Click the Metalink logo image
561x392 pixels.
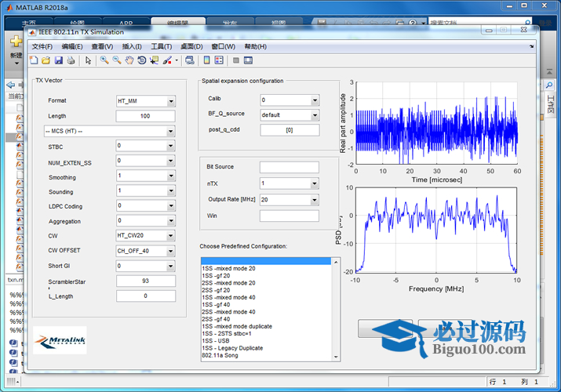click(60, 340)
